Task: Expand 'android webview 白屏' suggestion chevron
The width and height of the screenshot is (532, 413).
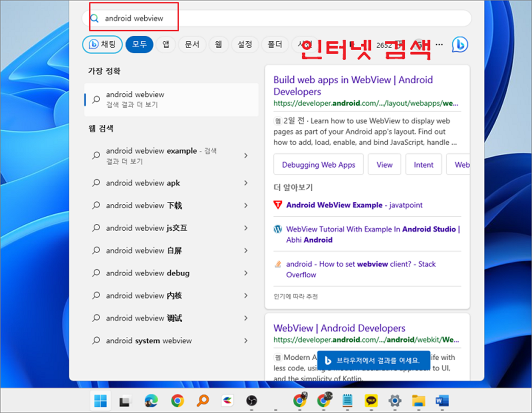Action: point(246,250)
